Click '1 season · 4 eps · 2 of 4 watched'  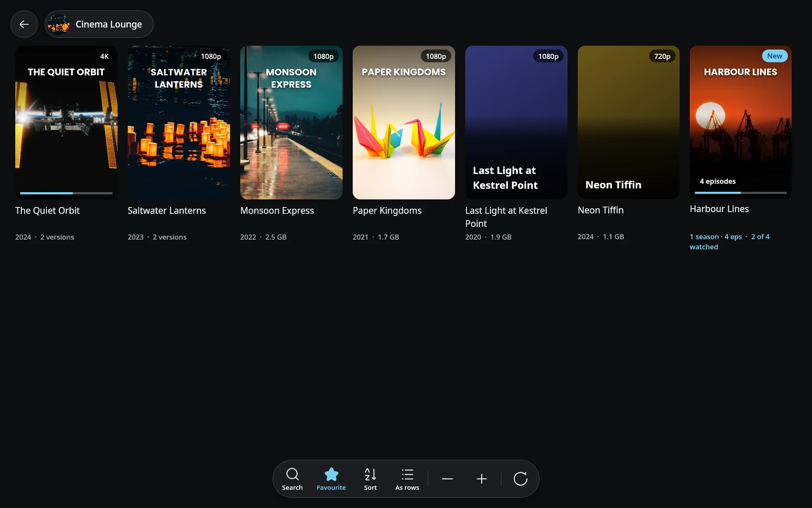(x=730, y=242)
